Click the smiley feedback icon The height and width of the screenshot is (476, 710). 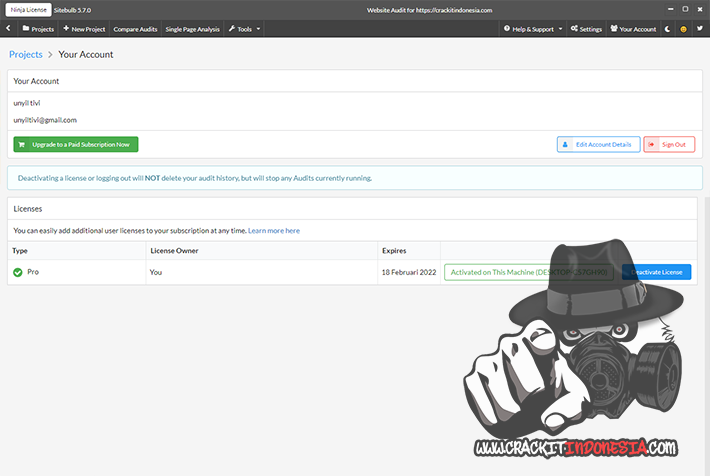(x=683, y=29)
